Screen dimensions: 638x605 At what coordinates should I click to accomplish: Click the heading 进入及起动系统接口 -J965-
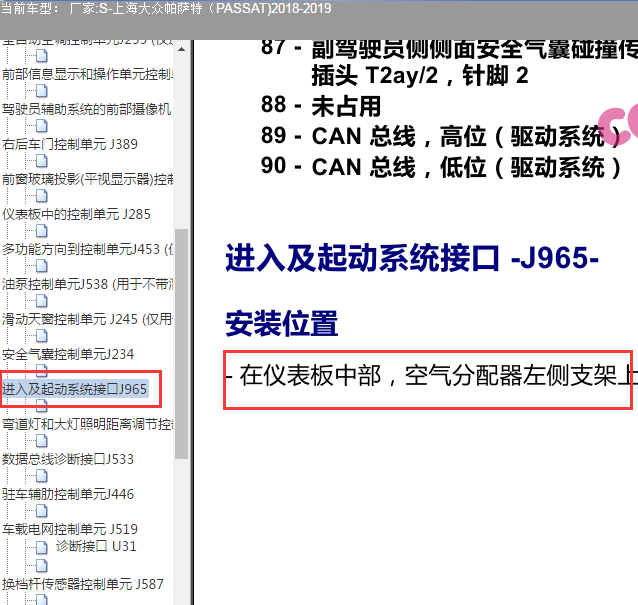tap(412, 258)
